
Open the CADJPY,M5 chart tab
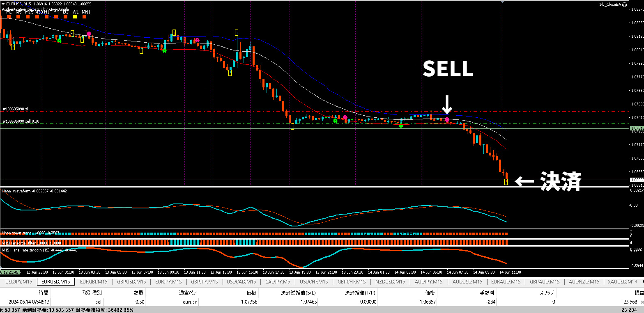coord(277,281)
